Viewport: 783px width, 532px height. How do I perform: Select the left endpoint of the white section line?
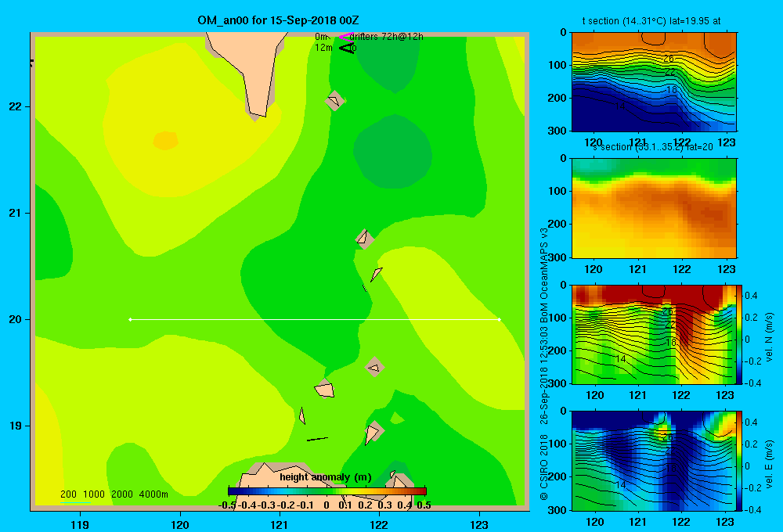pos(130,319)
